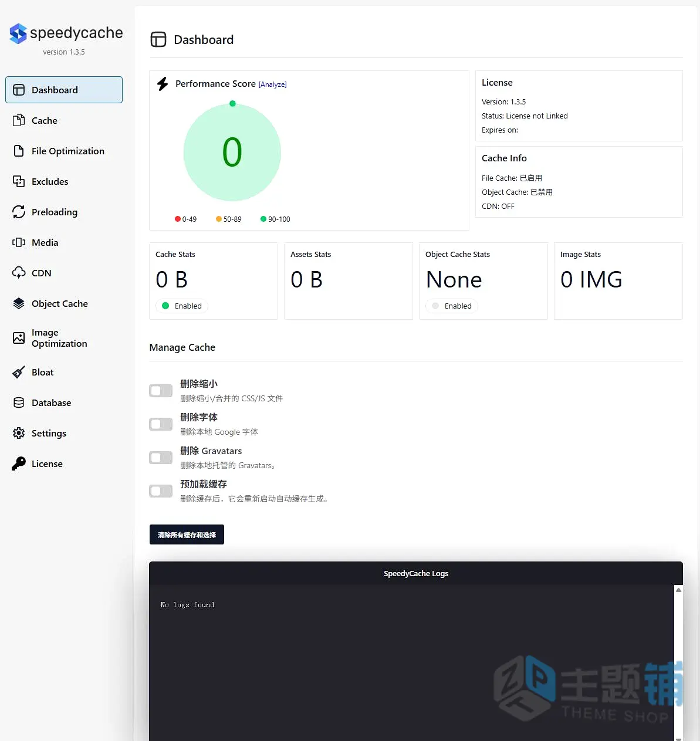This screenshot has width=700, height=741.
Task: Click the orange 50-89 legend dot
Action: (x=219, y=219)
